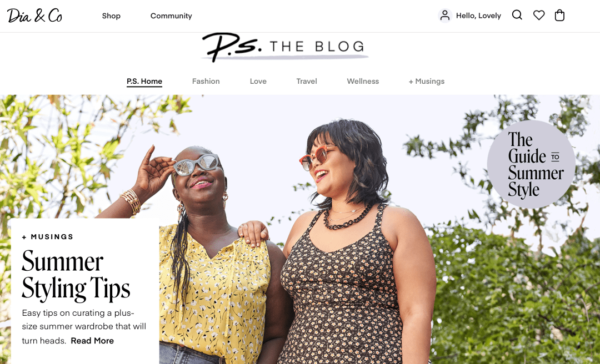Open the shopping bag icon
Image resolution: width=600 pixels, height=364 pixels.
click(559, 16)
